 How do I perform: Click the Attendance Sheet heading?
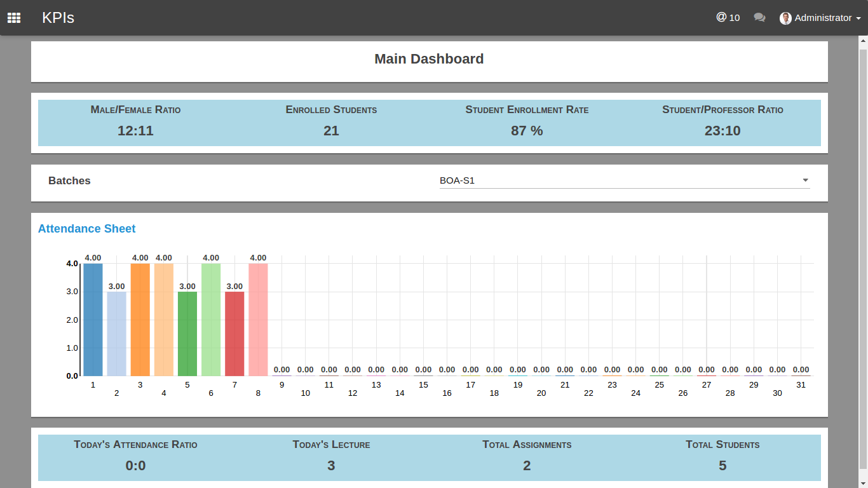[x=86, y=229]
